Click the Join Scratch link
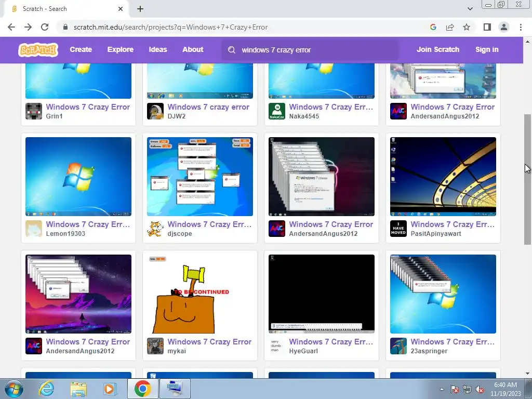 click(x=437, y=49)
